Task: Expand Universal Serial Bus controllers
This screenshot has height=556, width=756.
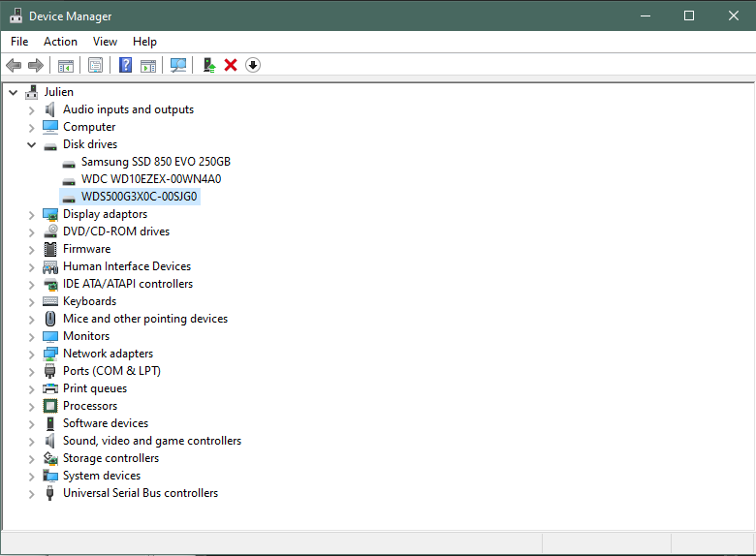Action: [32, 493]
